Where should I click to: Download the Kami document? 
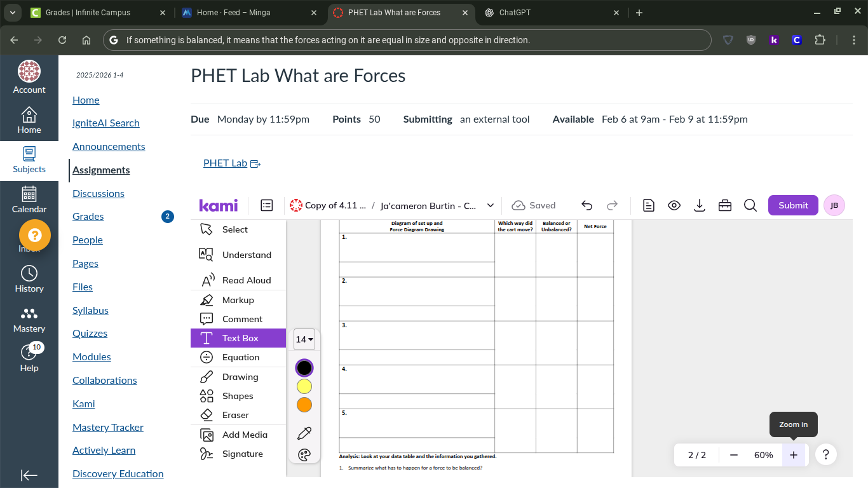coord(699,205)
